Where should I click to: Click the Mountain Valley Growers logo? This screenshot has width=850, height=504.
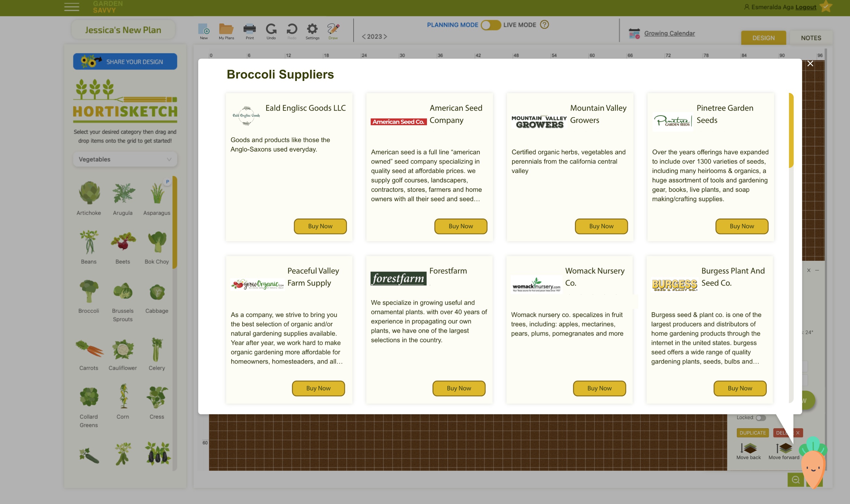(x=539, y=122)
